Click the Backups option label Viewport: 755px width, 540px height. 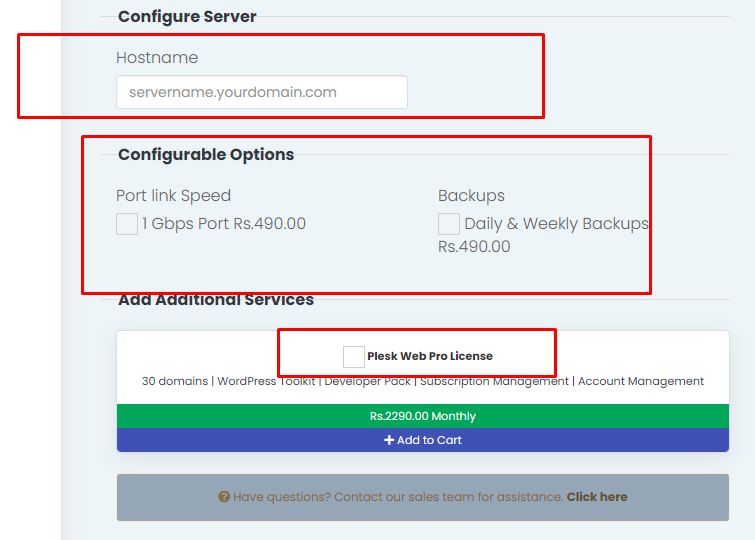pos(471,196)
